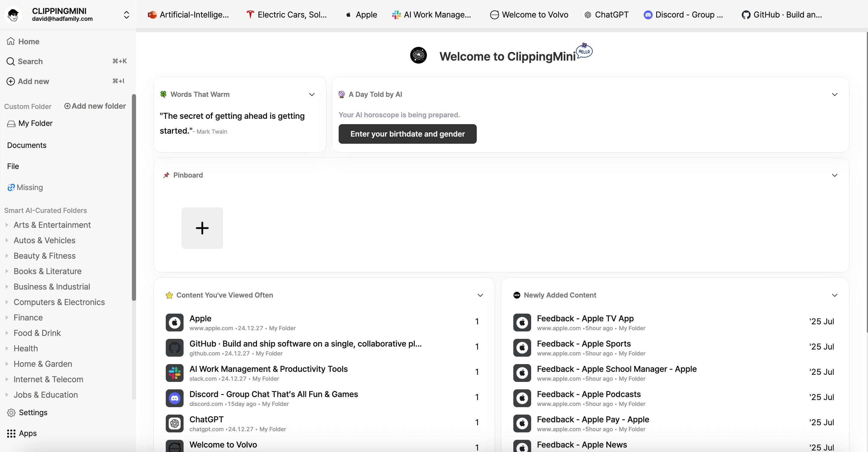Switch to Artificial-Intellige... tab
The width and height of the screenshot is (868, 452).
[x=189, y=15]
